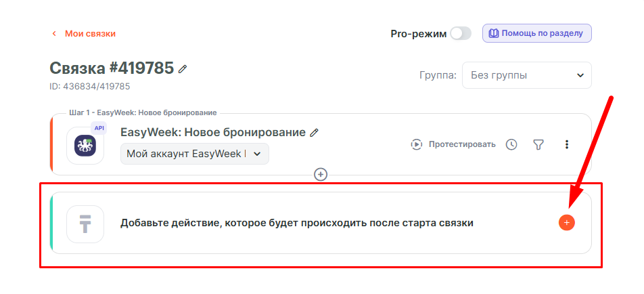This screenshot has width=644, height=294.
Task: Expand Мой аккаунт EasyWeek account dropdown
Action: (x=194, y=154)
